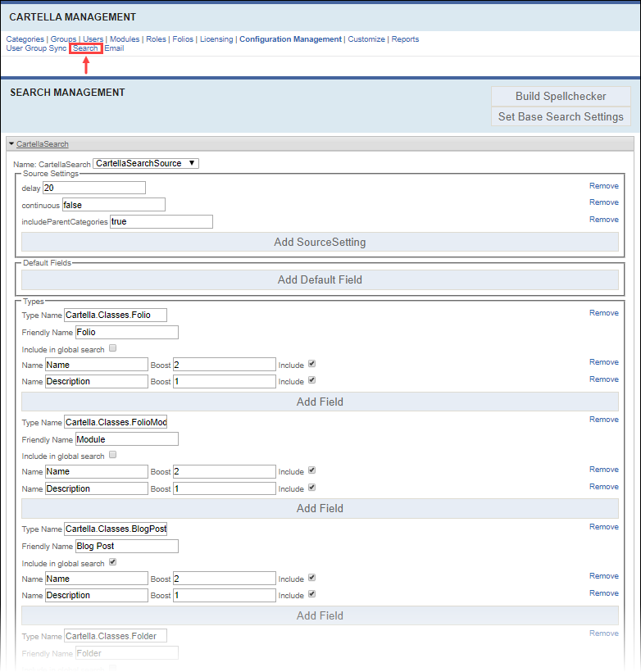Image resolution: width=641 pixels, height=672 pixels.
Task: Click the continuous value field
Action: coord(114,205)
